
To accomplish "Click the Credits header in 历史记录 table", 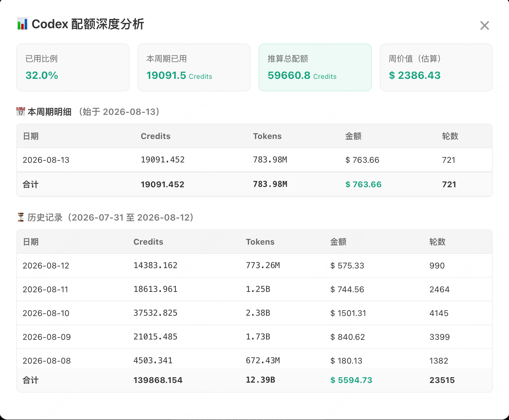I will click(x=148, y=242).
